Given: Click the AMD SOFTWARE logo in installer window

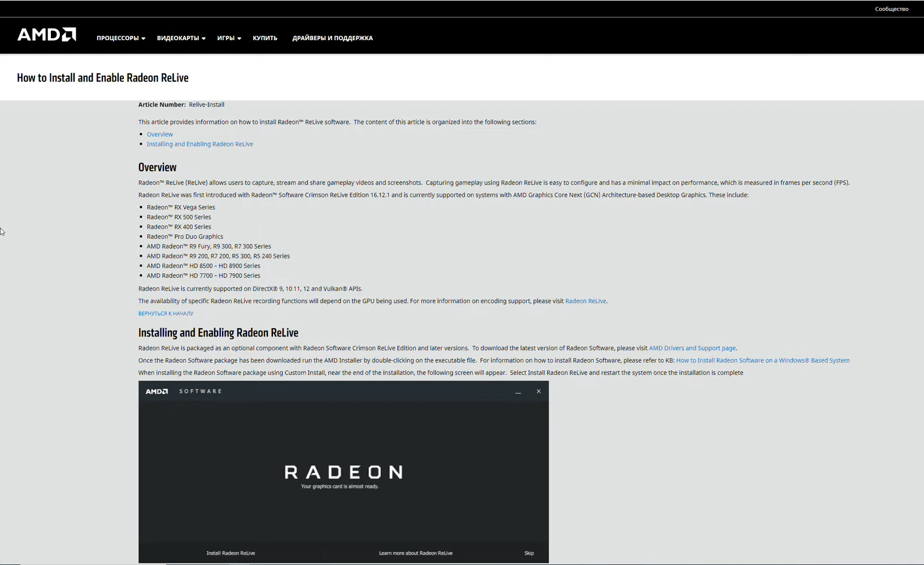Looking at the screenshot, I should click(181, 391).
